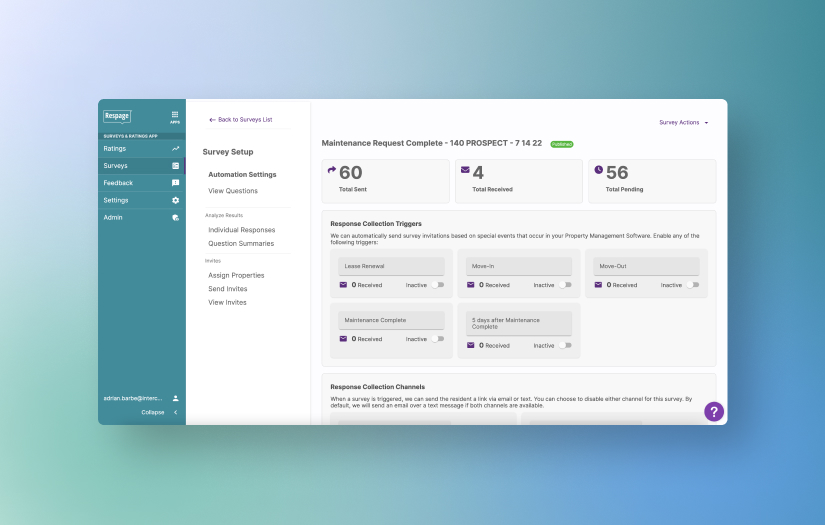Click the Surveys list icon in sidebar
825x525 pixels.
[x=175, y=166]
